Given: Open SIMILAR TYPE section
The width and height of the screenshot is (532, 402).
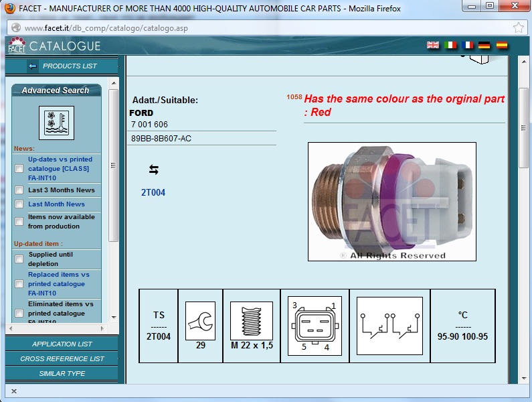Looking at the screenshot, I should (x=62, y=373).
